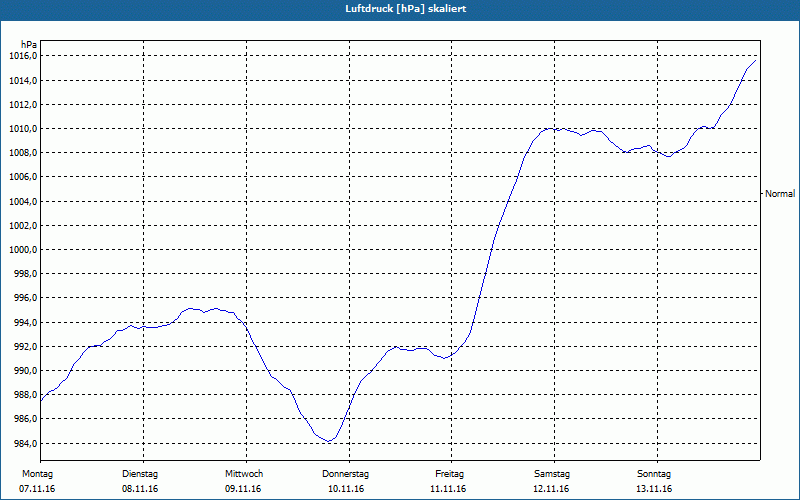Click the 992,0 axis value
This screenshot has width=800, height=500.
[x=25, y=346]
